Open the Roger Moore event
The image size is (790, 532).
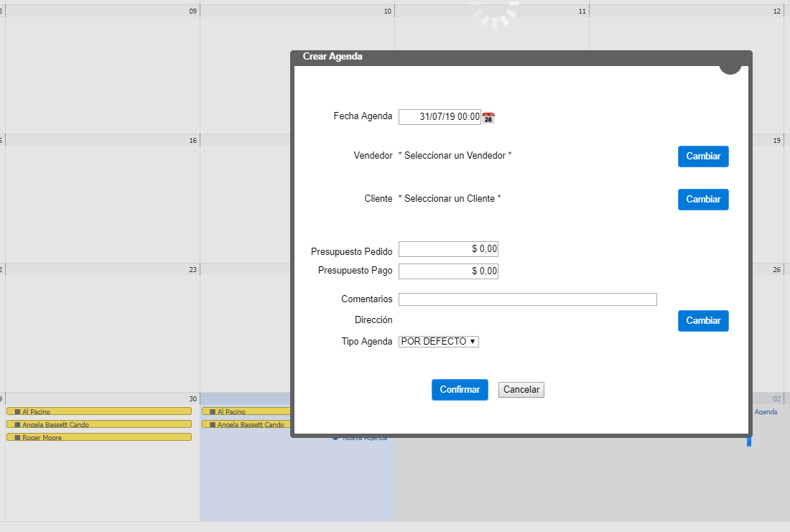tap(99, 437)
